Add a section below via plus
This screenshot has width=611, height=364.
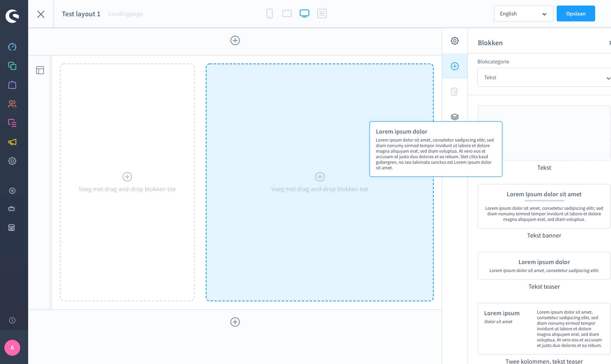tap(235, 322)
